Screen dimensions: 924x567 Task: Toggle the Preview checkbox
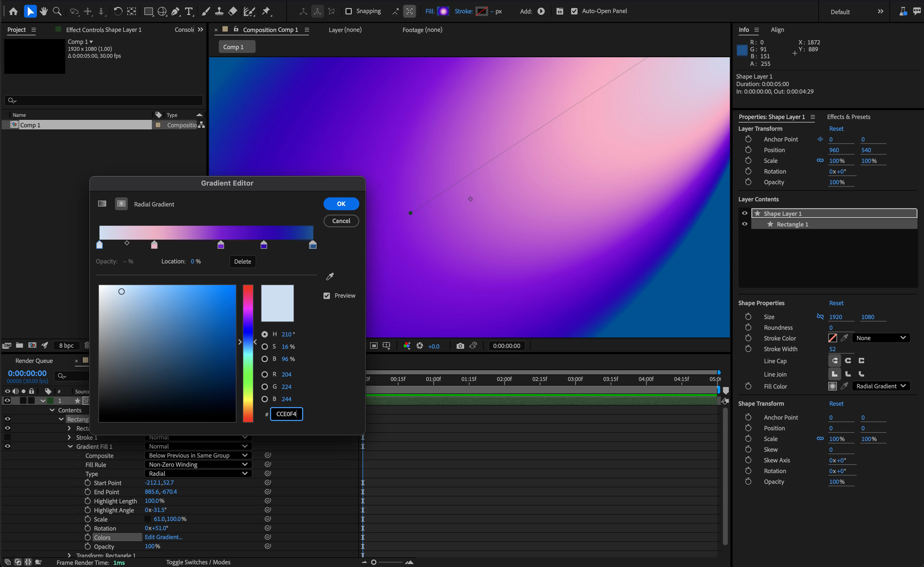pos(327,296)
